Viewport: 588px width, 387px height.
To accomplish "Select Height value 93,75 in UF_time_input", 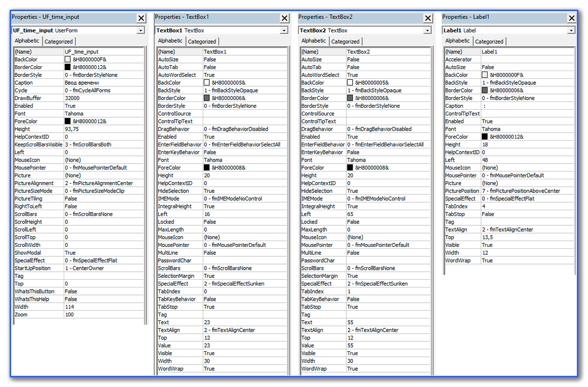I will tap(104, 129).
